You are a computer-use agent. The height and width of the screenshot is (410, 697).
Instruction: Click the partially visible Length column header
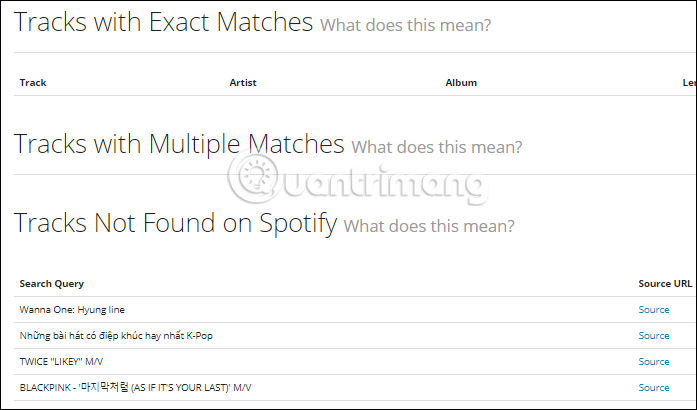(689, 83)
